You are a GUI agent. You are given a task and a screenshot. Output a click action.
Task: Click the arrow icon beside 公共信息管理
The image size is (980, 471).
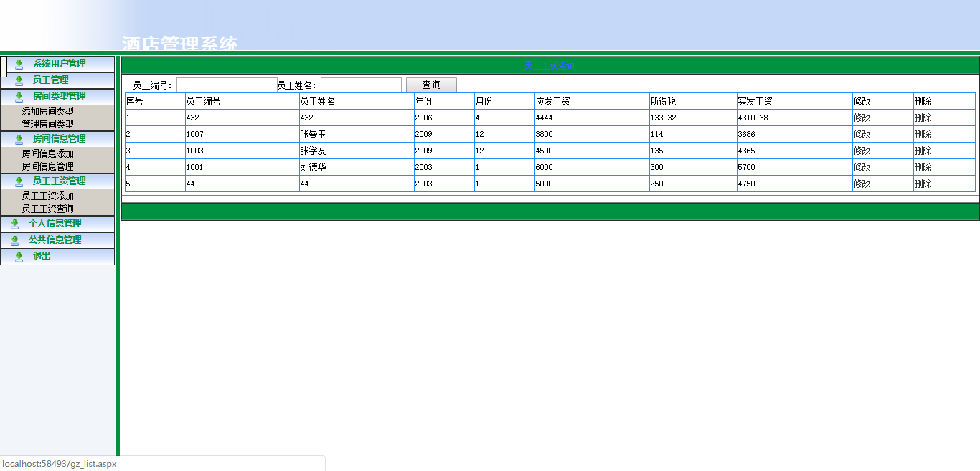point(15,240)
